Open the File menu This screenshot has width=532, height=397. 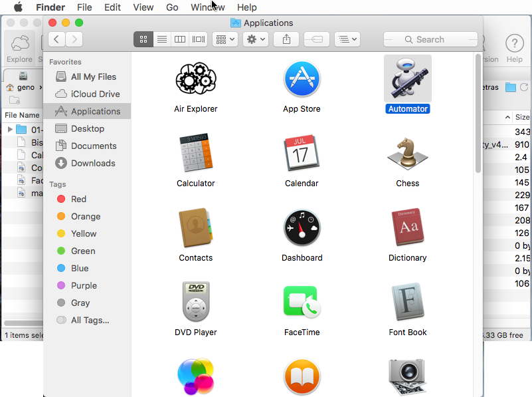(x=84, y=7)
